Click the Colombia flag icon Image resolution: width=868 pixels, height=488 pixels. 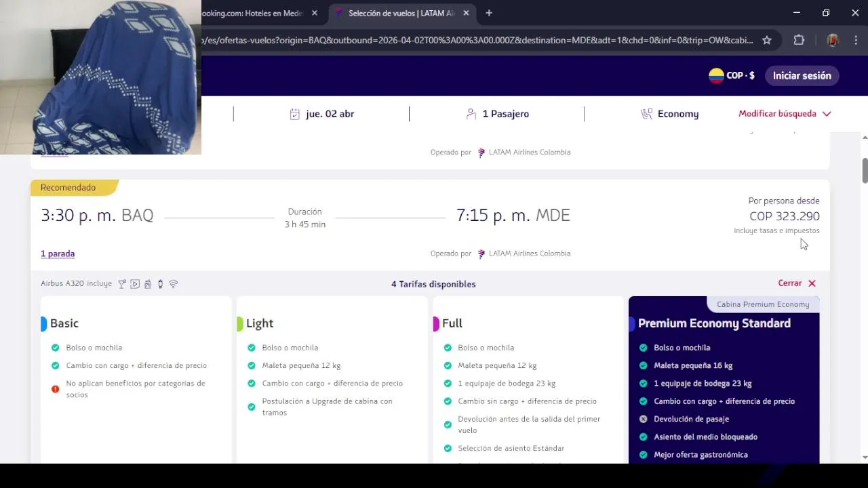coord(716,75)
